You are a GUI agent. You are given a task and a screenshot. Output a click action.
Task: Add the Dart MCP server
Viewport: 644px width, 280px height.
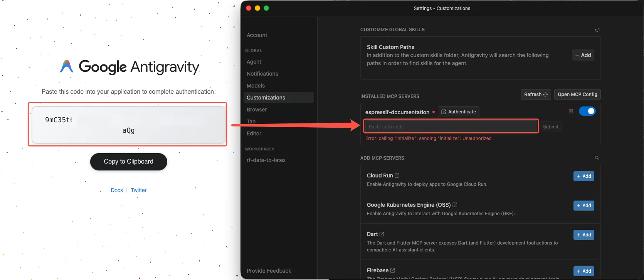pyautogui.click(x=584, y=235)
